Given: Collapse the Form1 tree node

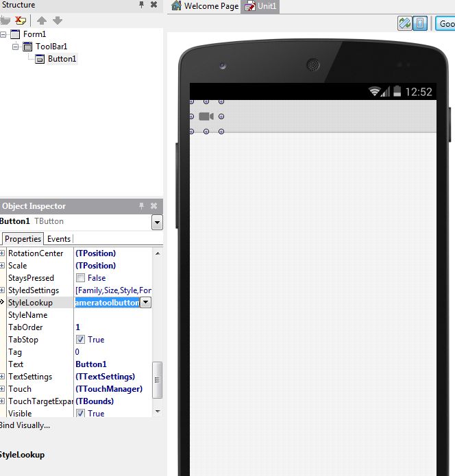Looking at the screenshot, I should [x=3, y=35].
